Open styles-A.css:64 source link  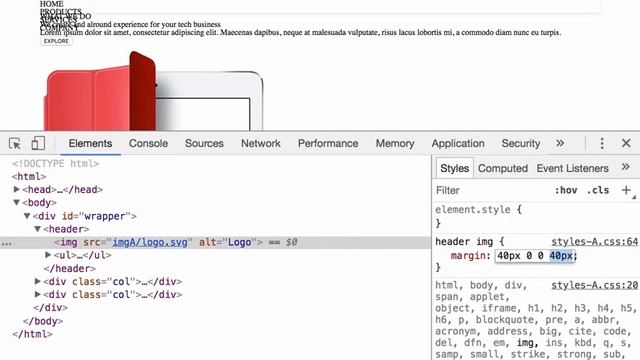[594, 242]
